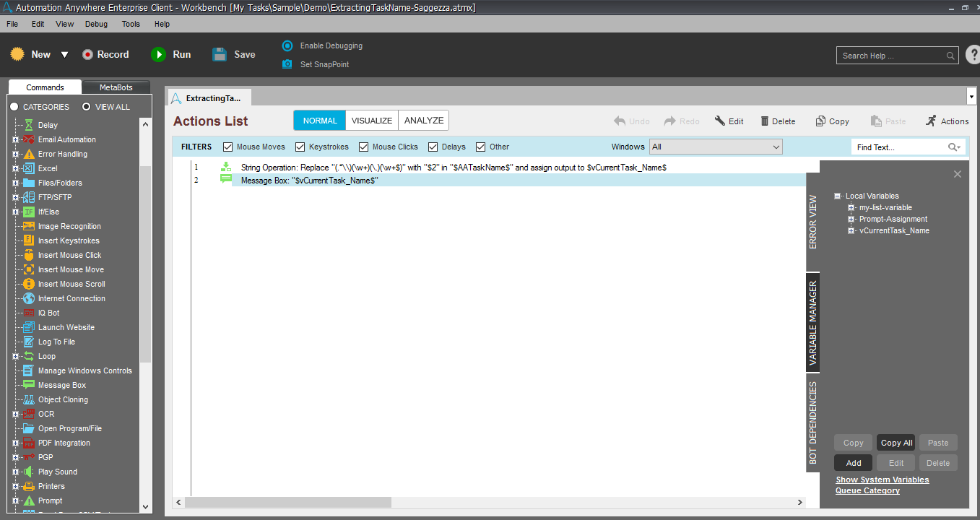Save the task with the Save button

tap(234, 54)
